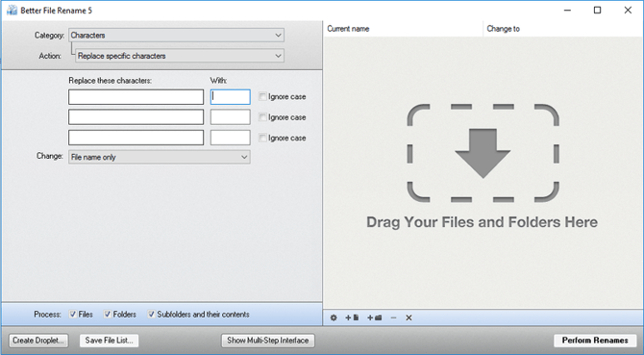Click the Change to column header

[563, 29]
